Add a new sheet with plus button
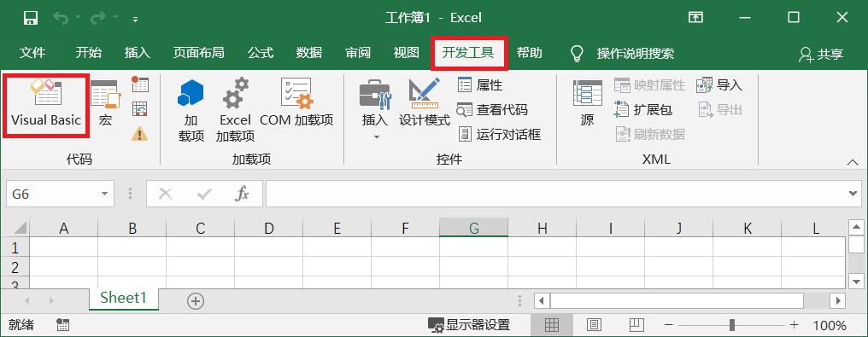 tap(196, 301)
